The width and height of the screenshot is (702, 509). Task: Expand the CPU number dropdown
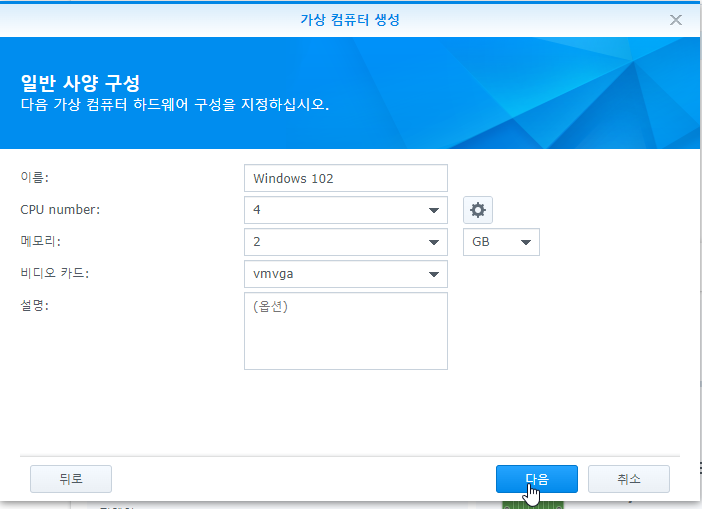click(x=346, y=210)
